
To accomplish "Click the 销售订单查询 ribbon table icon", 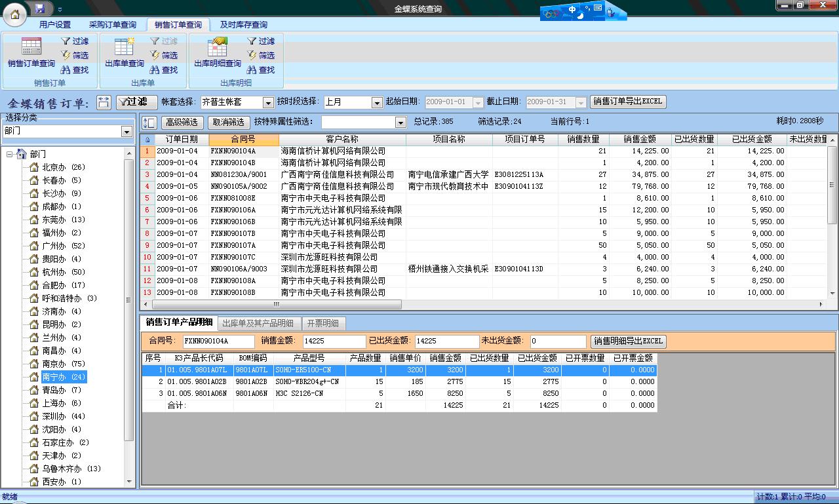I will pyautogui.click(x=31, y=47).
